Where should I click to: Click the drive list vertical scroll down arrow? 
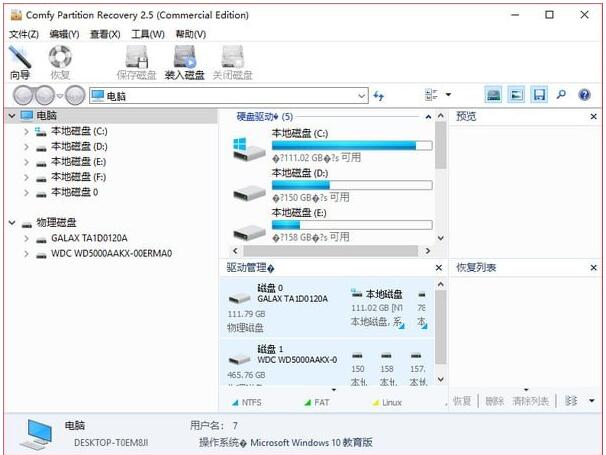click(x=441, y=238)
